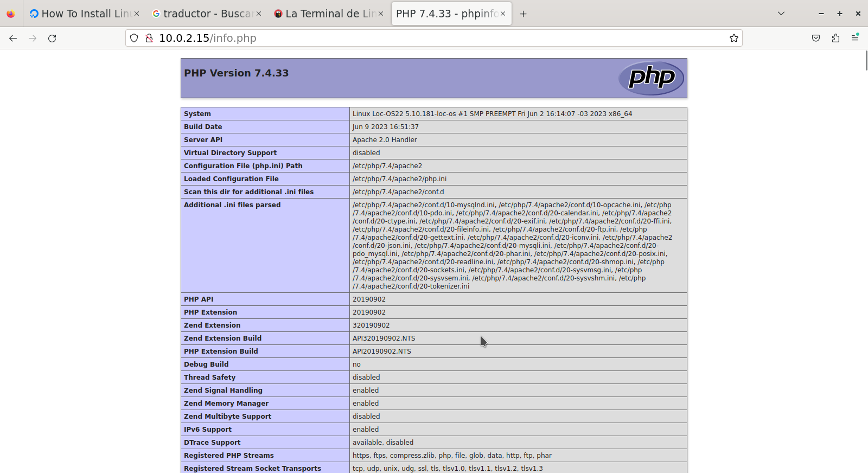
Task: Click the IPv6 Support label
Action: (208, 430)
